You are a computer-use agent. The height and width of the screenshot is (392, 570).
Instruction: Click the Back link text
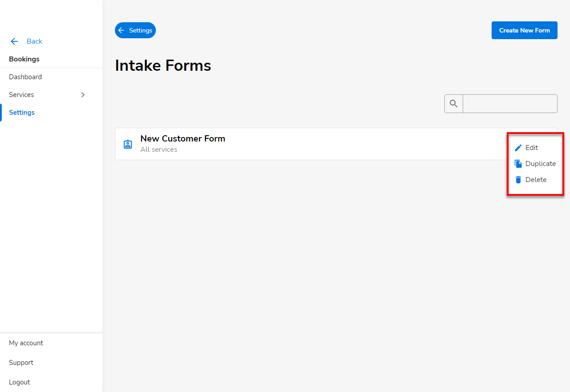pos(34,41)
